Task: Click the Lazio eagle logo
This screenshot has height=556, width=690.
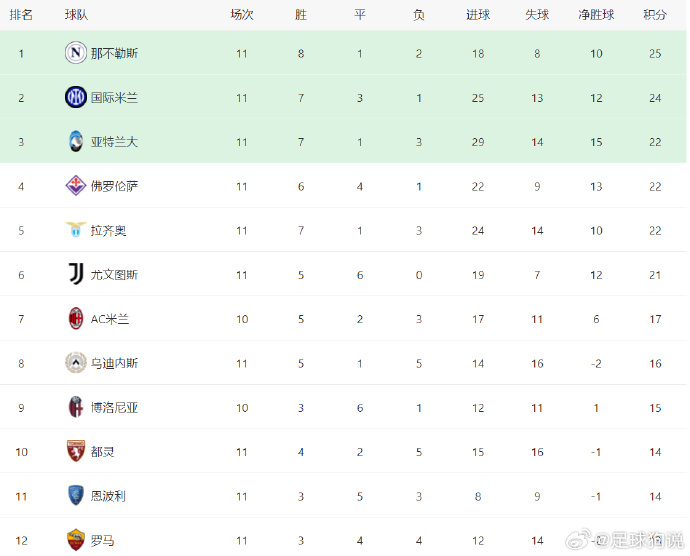Action: [76, 230]
